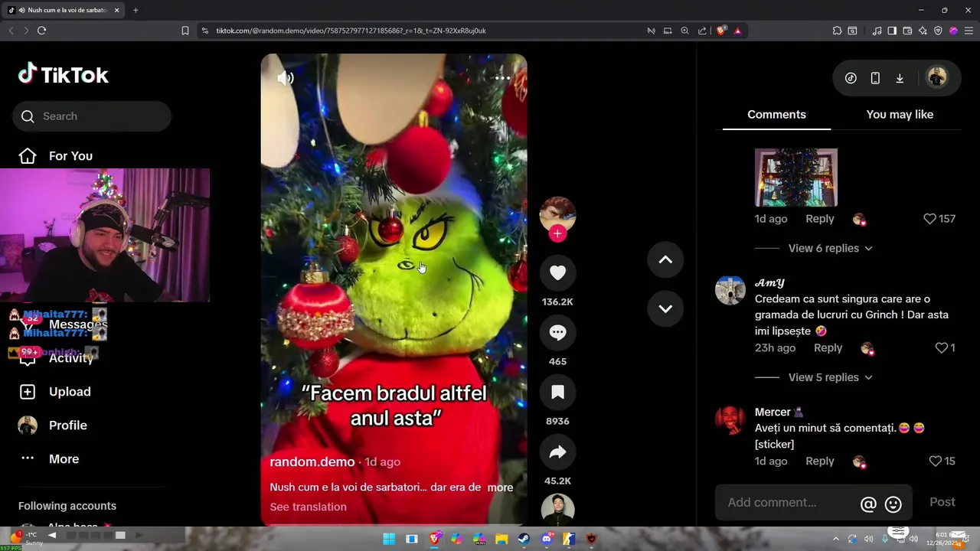
Task: Reload the page with the browser refresh button
Action: point(41,31)
